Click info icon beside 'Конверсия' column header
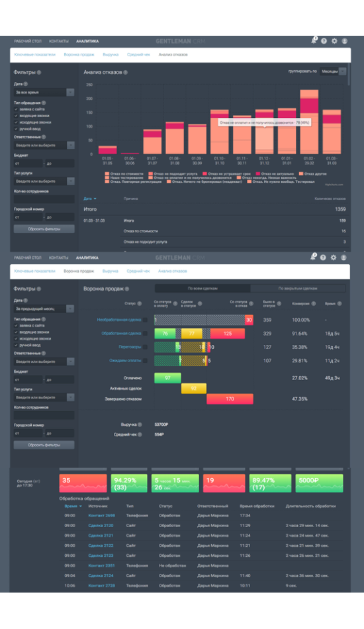This screenshot has height=629, width=364. coord(314,304)
